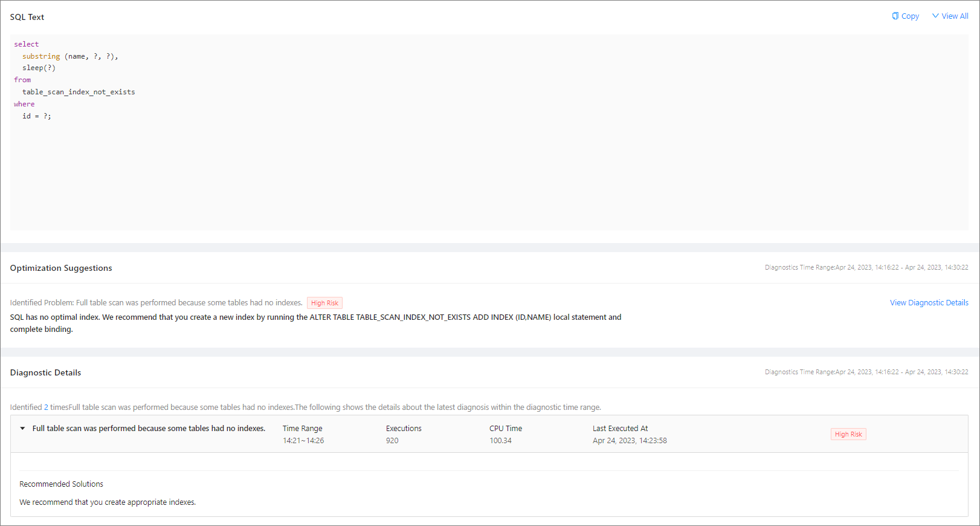The width and height of the screenshot is (980, 526).
Task: Click the Executions value 920
Action: [x=392, y=441]
